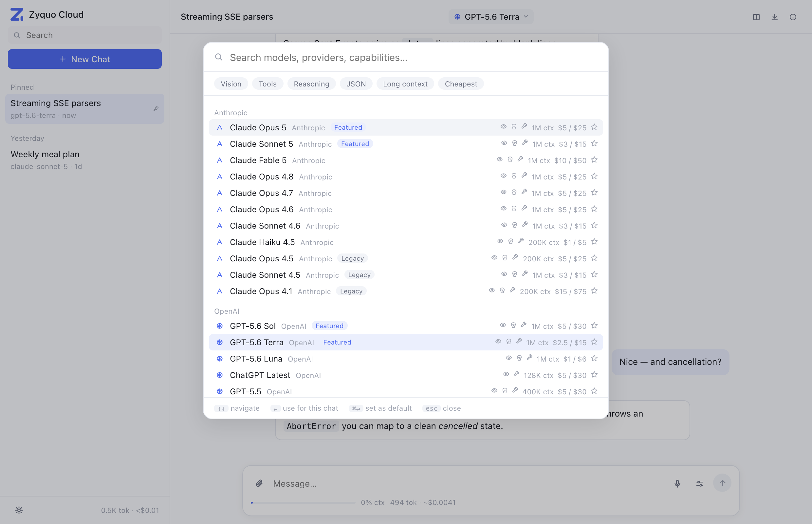Screen dimensions: 812x524
Task: Click the search magnifier in model picker
Action: coord(219,57)
